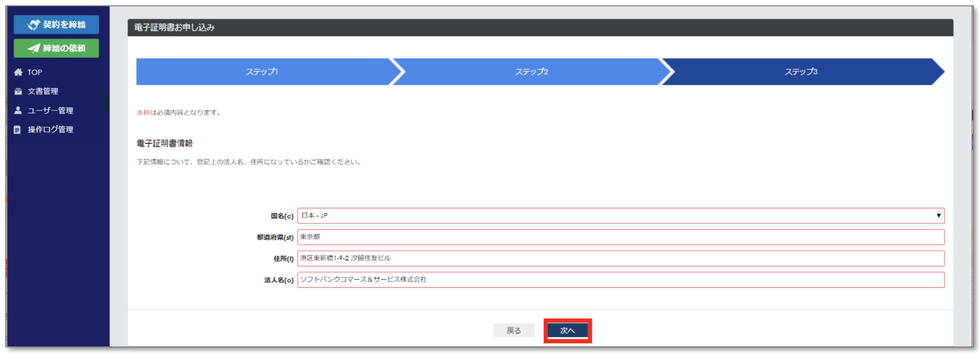Click into the 法人名(o) company name field

[x=620, y=280]
